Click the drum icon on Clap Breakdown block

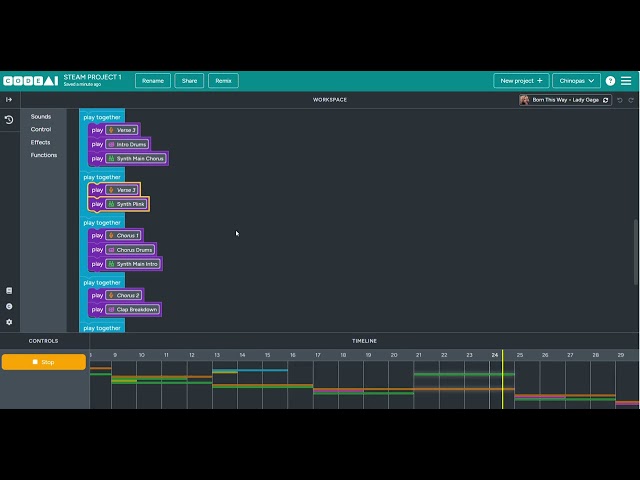(111, 309)
